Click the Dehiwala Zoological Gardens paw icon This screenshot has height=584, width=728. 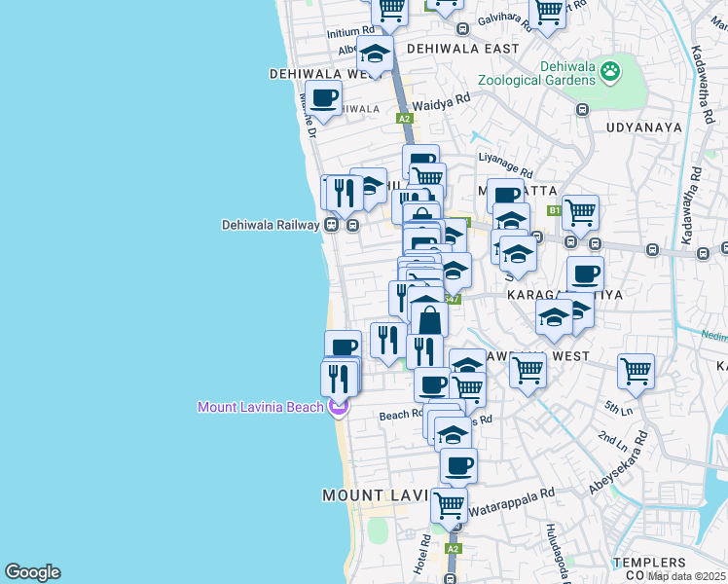[610, 69]
